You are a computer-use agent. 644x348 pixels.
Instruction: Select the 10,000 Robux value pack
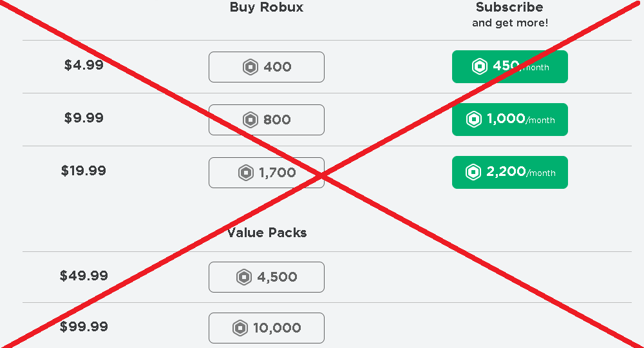(x=267, y=328)
